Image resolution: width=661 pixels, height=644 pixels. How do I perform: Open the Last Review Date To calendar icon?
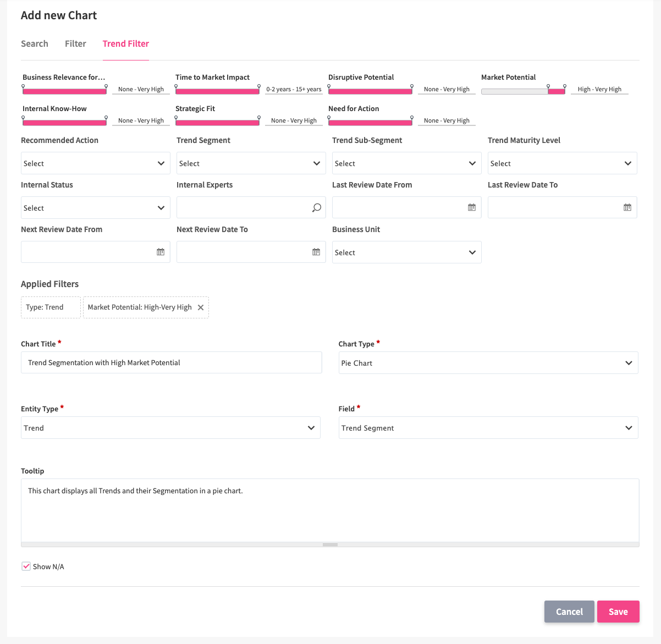[x=627, y=207]
